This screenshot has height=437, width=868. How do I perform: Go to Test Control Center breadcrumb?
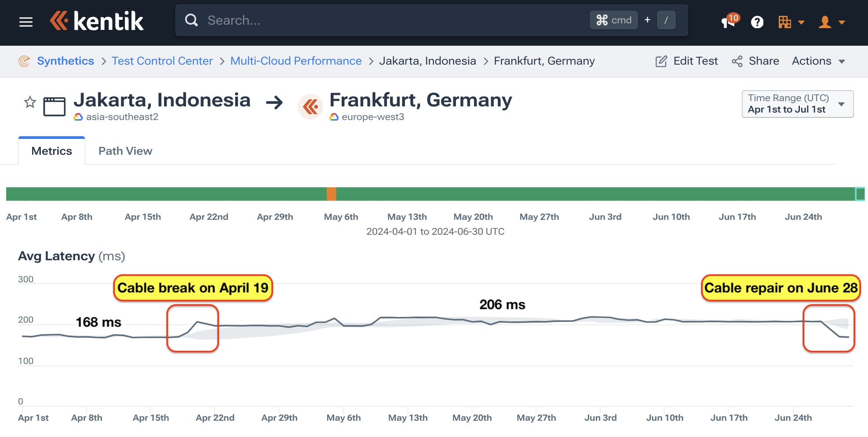tap(162, 61)
